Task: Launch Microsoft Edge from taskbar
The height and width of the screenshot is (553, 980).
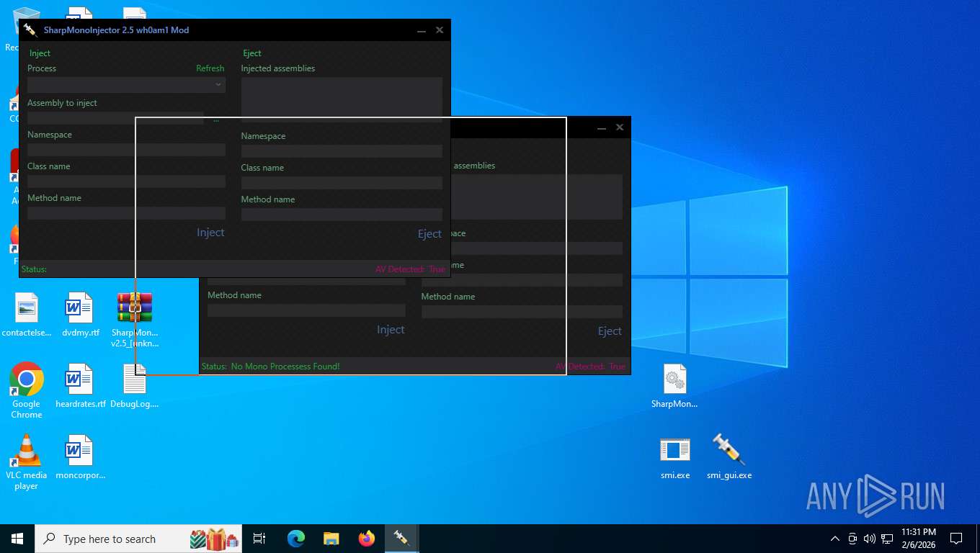Action: (296, 539)
